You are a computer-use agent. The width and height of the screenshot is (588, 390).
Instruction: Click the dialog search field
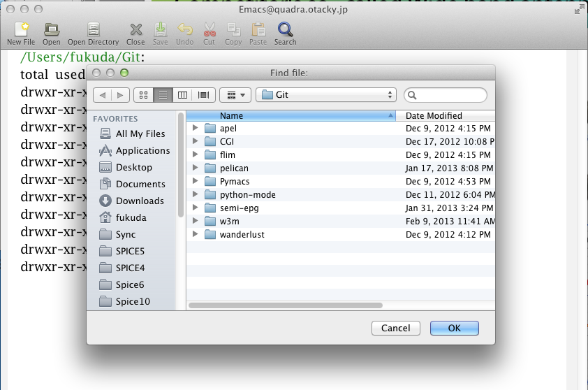pyautogui.click(x=446, y=95)
